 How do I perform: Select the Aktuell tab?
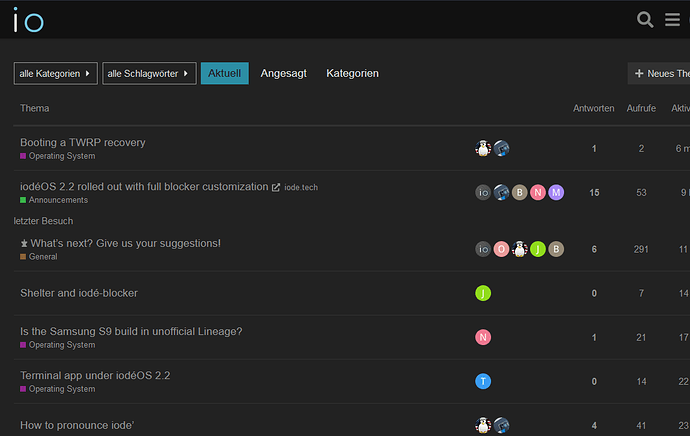click(x=224, y=73)
